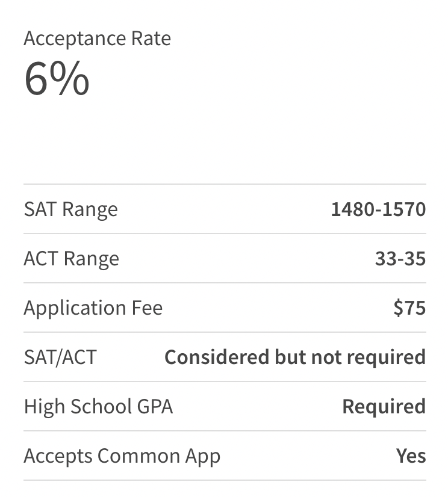Click the High School GPA label
Image resolution: width=448 pixels, height=497 pixels.
pyautogui.click(x=98, y=407)
